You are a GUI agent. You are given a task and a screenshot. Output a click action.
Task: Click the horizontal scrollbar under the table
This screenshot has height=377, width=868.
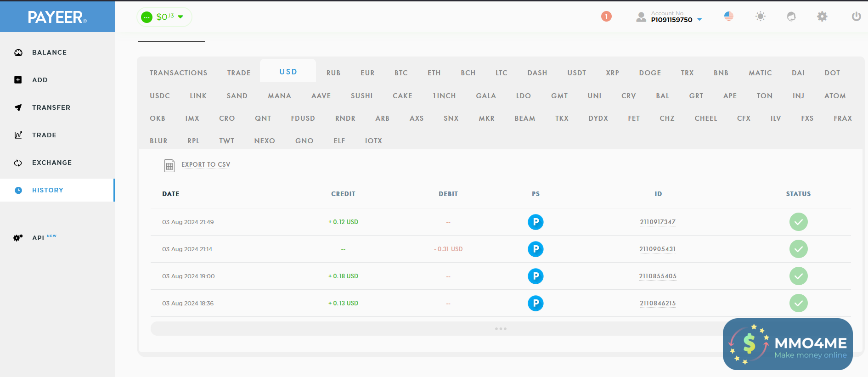pyautogui.click(x=501, y=329)
